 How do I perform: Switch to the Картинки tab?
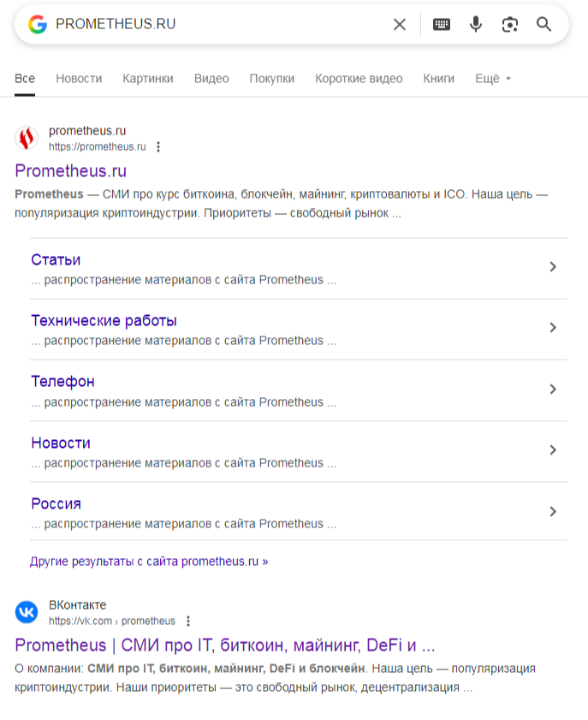147,79
